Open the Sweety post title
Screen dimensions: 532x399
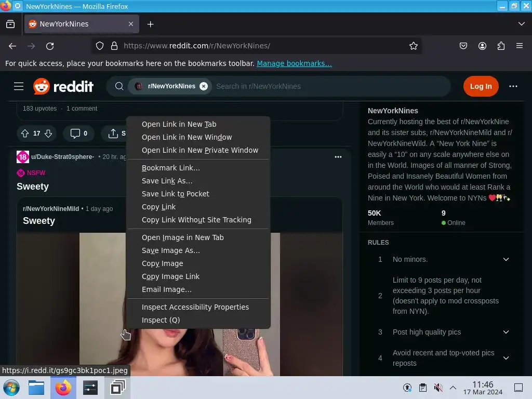coord(33,187)
